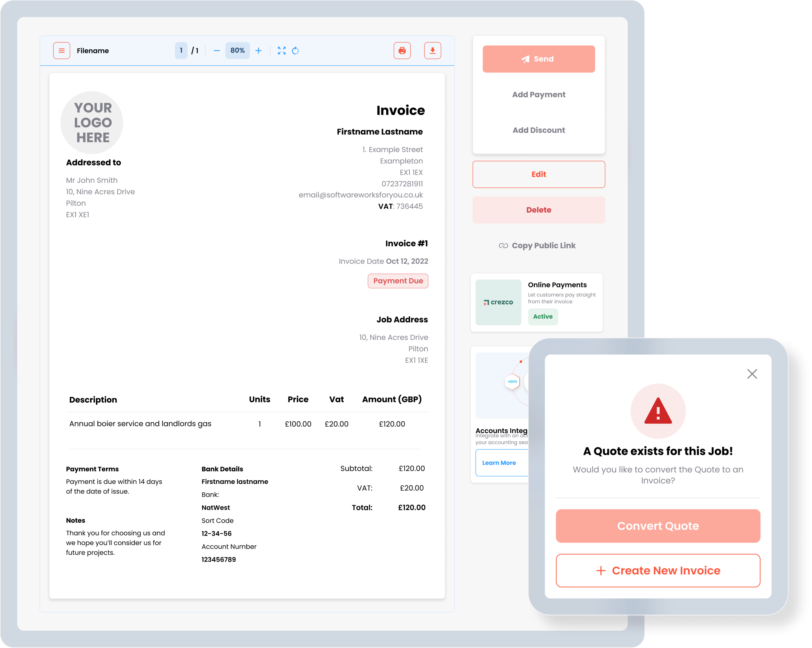
Task: Toggle fullscreen view icon
Action: tap(282, 50)
